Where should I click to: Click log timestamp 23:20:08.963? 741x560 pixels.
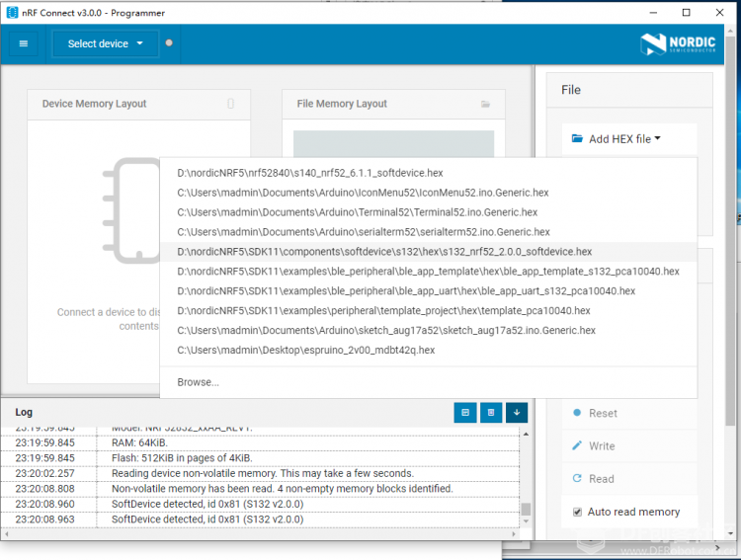44,519
